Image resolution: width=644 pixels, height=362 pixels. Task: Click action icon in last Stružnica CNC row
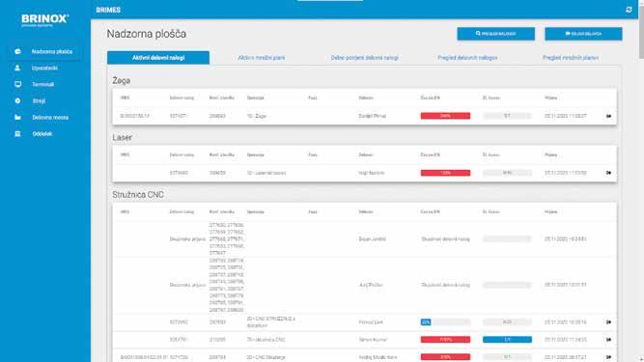click(x=608, y=357)
